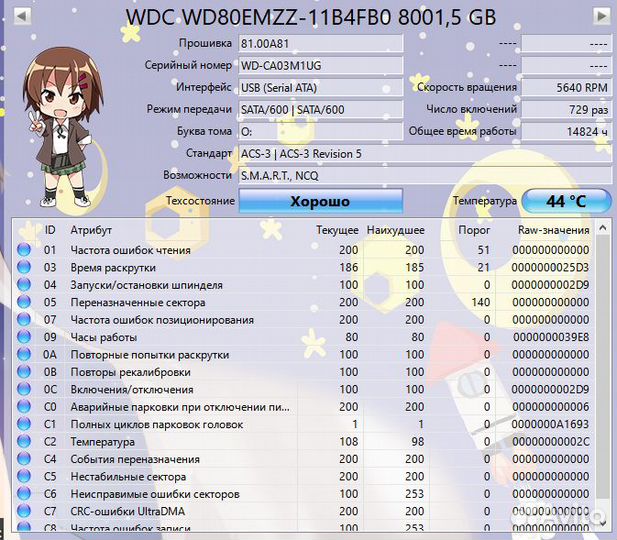Select row Неисправимые ошибки секторов
Screen dimensions: 617x540
[x=303, y=494]
